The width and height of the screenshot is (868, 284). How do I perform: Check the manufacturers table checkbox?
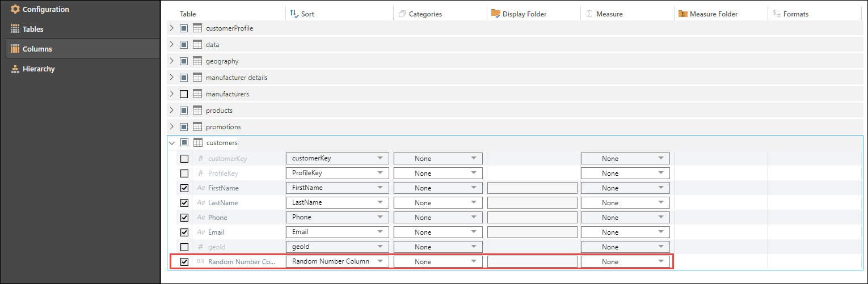coord(184,94)
